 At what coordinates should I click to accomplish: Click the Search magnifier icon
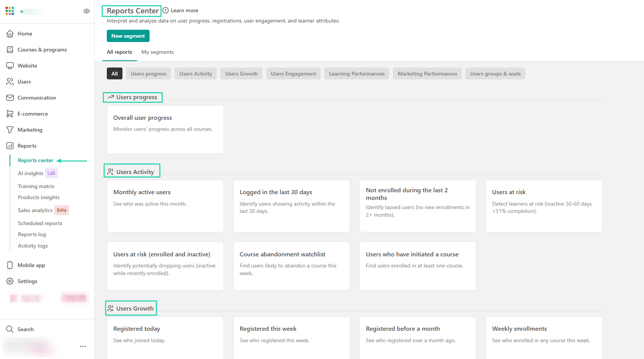point(10,329)
